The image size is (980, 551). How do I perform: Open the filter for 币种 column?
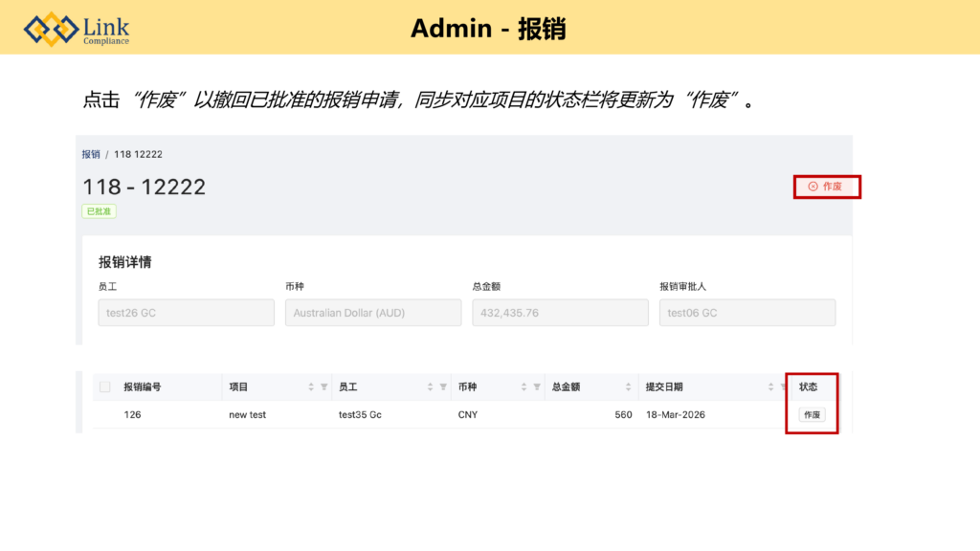pyautogui.click(x=537, y=387)
